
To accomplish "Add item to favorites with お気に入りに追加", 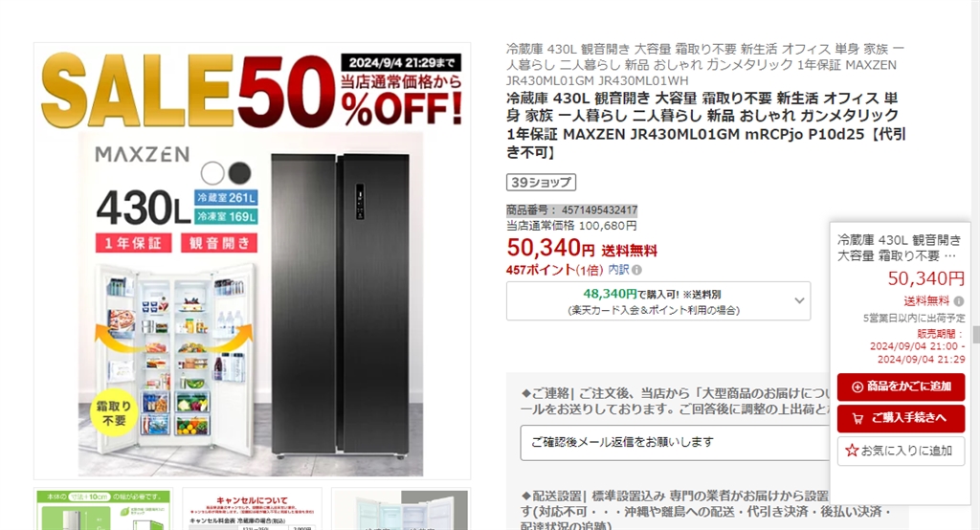I will [901, 451].
